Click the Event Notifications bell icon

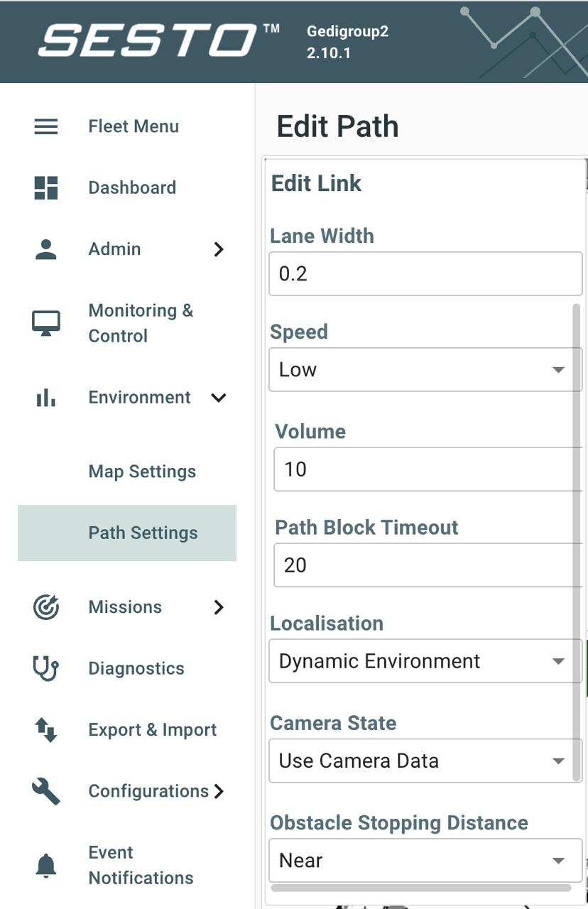(46, 865)
